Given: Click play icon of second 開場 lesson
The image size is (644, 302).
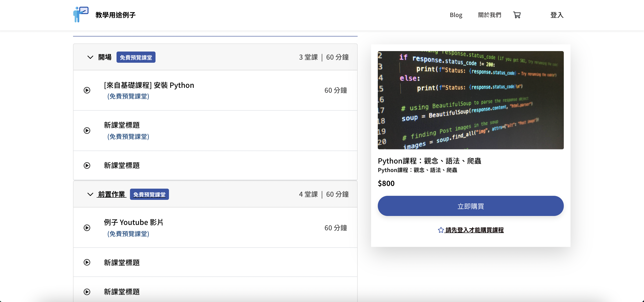Looking at the screenshot, I should 87,130.
